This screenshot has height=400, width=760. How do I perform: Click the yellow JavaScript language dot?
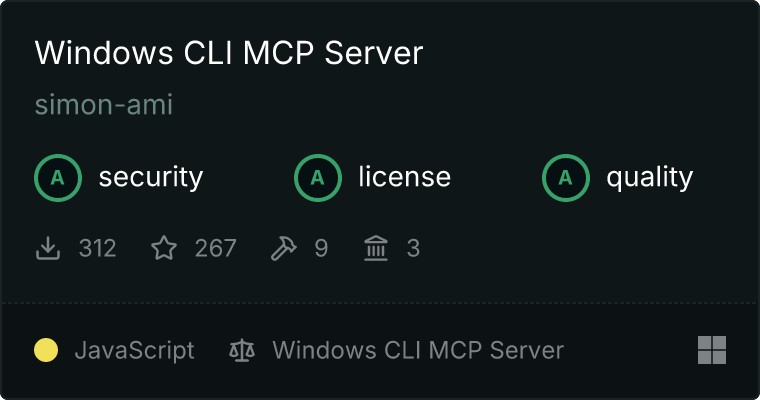click(46, 350)
